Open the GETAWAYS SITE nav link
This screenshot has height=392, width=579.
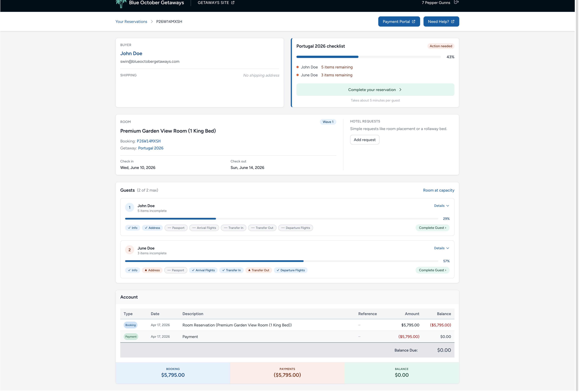pos(216,3)
